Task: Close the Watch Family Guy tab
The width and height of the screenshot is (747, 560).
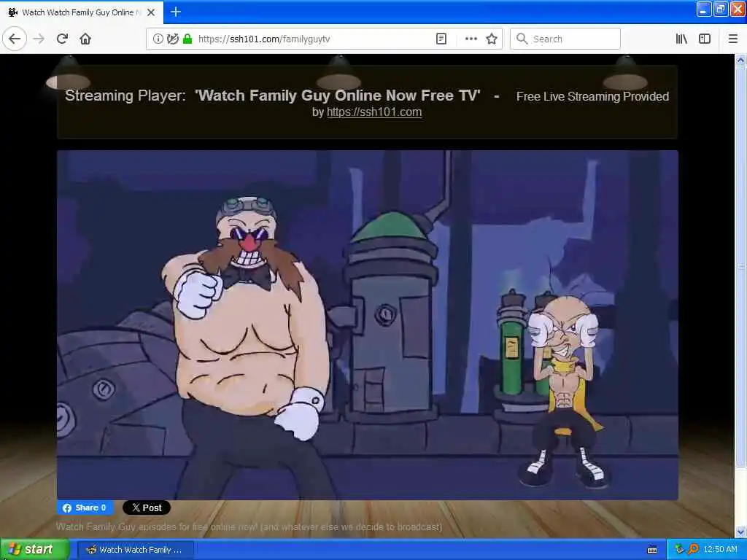Action: pyautogui.click(x=151, y=12)
